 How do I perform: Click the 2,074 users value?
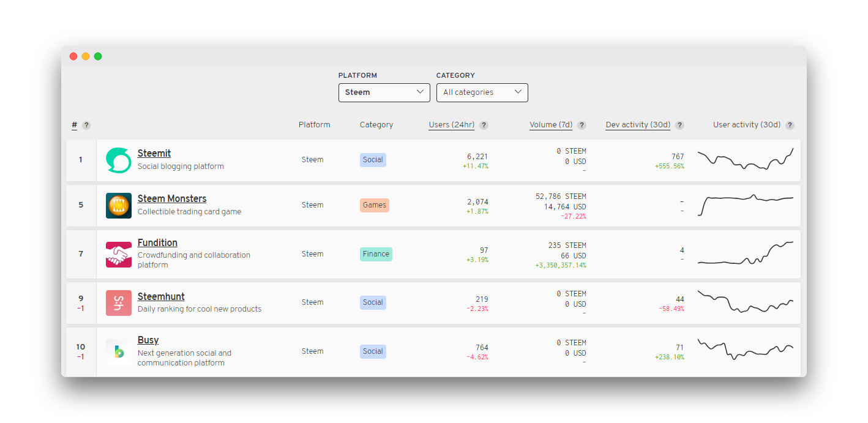click(477, 202)
